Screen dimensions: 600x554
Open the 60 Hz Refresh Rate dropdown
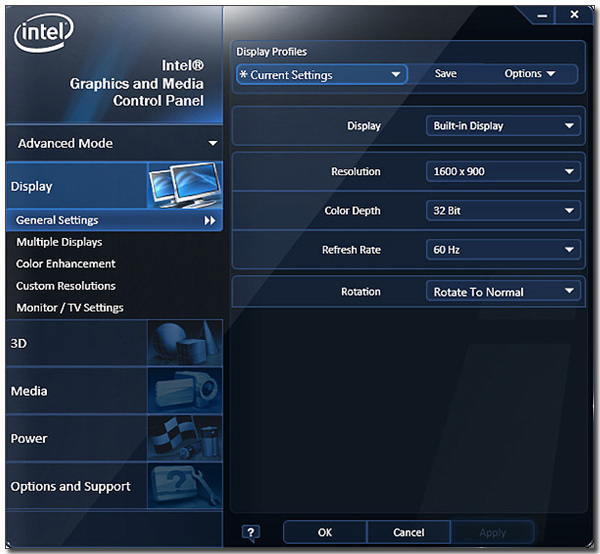(503, 250)
